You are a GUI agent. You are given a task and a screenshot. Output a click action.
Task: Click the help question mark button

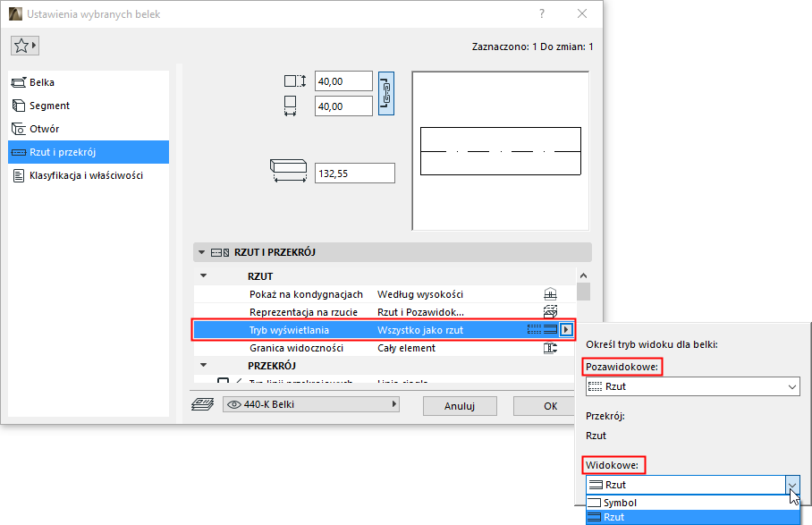[542, 13]
